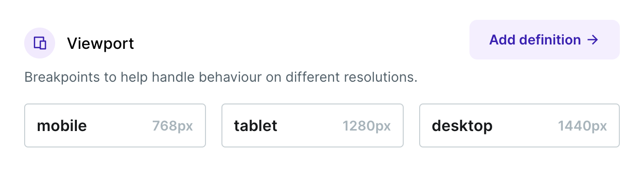Image resolution: width=644 pixels, height=176 pixels.
Task: Select the bold desktop label
Action: [x=462, y=126]
